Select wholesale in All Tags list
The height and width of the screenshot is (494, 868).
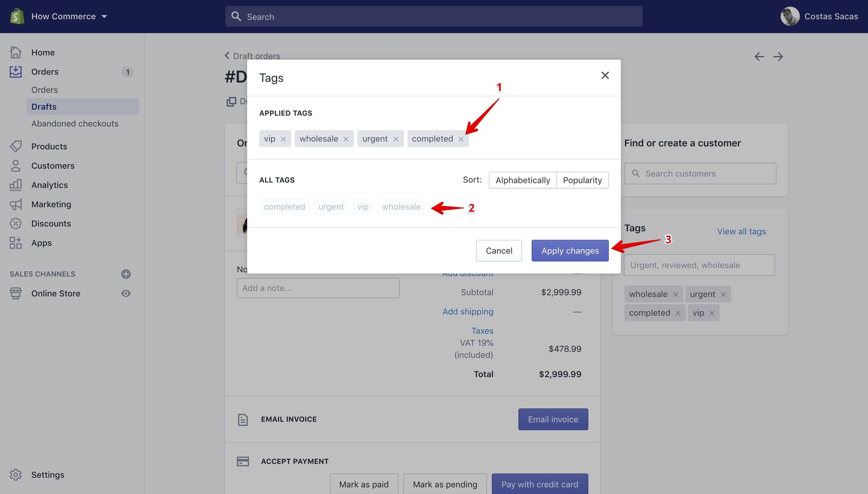(401, 207)
